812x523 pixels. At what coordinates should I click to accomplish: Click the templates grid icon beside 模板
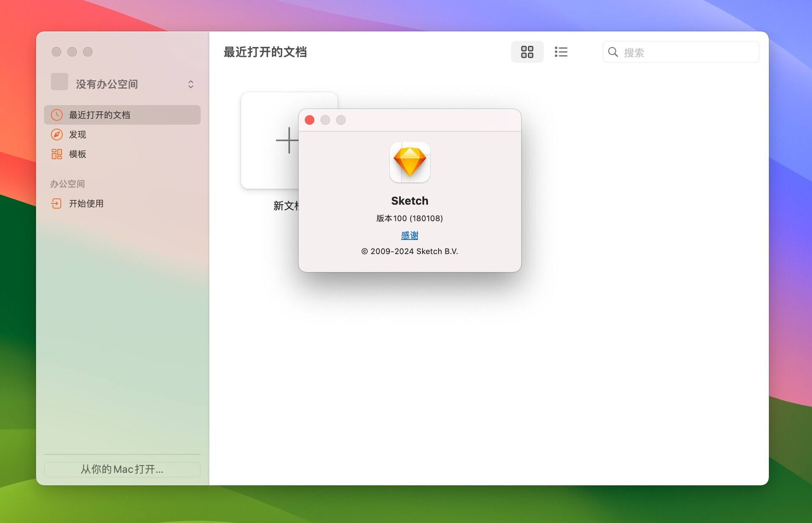click(x=57, y=154)
